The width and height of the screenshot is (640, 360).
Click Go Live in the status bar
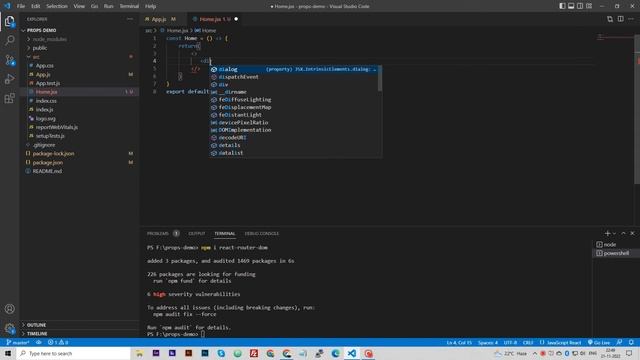pyautogui.click(x=599, y=342)
